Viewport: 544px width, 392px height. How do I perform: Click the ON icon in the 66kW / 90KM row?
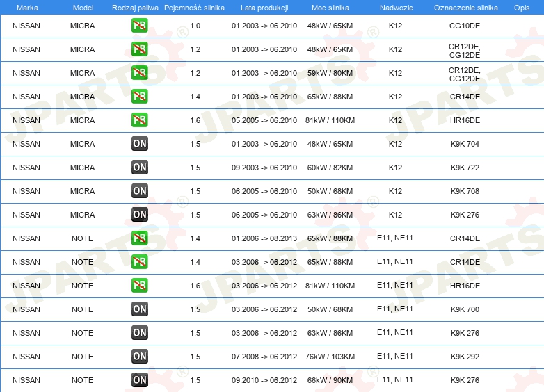(139, 380)
